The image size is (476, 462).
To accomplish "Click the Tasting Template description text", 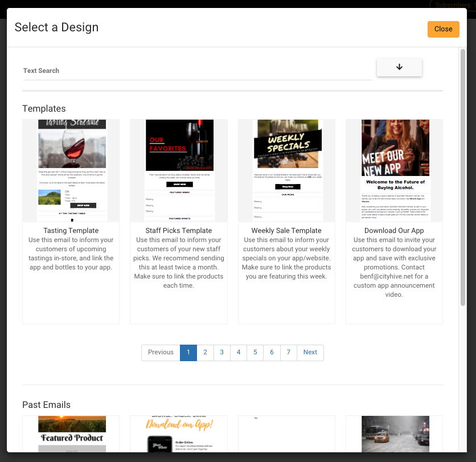I will [x=71, y=254].
